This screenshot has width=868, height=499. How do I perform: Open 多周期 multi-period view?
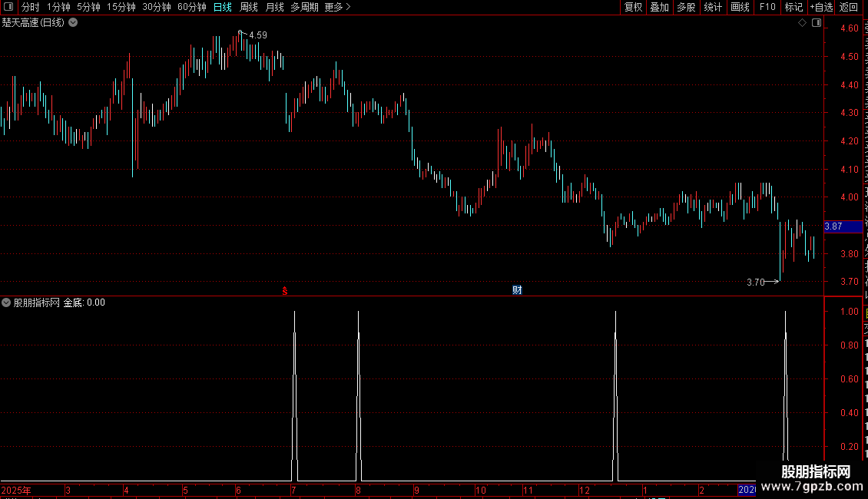304,7
